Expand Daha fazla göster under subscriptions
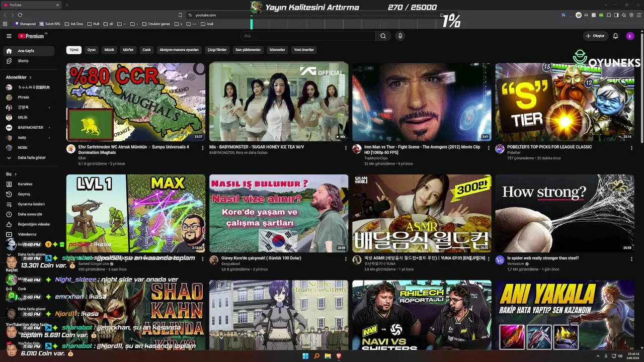This screenshot has width=644, height=362. point(29,157)
